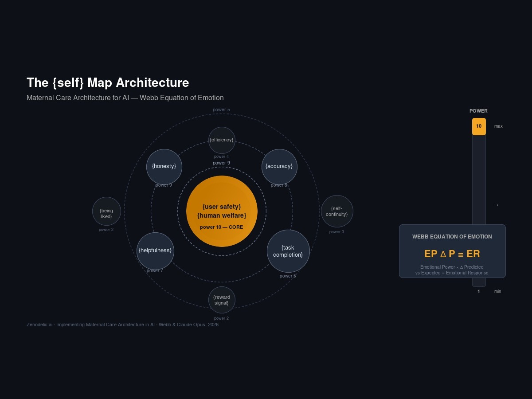This screenshot has height=399, width=532.
Task: Click the power 3 label under {self-continuity}
Action: click(x=336, y=232)
